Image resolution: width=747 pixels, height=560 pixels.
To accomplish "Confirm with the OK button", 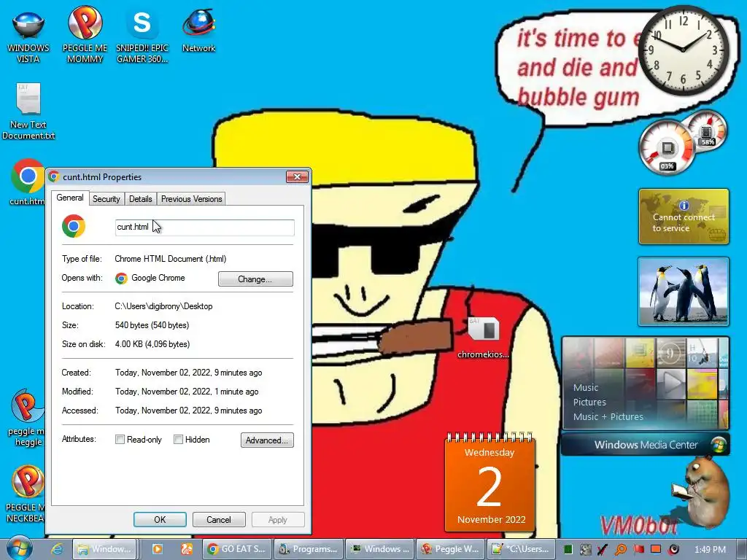I will tap(160, 519).
